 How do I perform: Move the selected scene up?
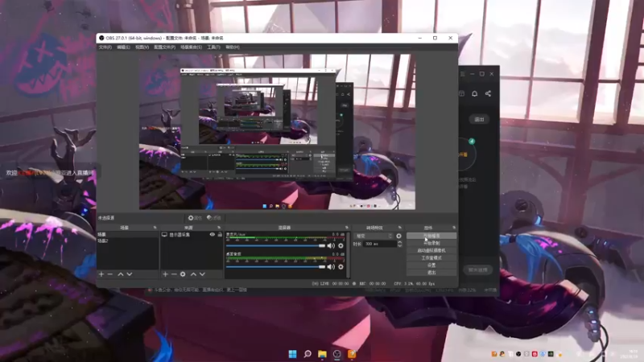coord(121,274)
